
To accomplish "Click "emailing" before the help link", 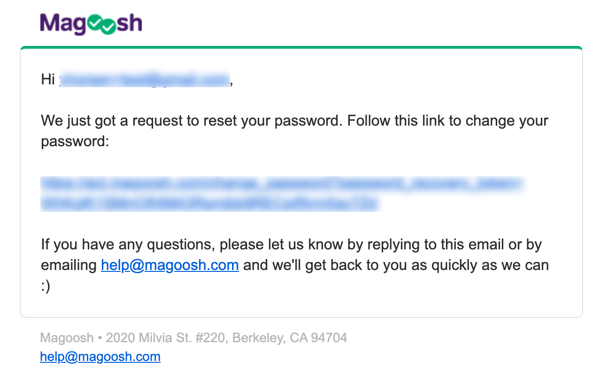I will (x=69, y=265).
